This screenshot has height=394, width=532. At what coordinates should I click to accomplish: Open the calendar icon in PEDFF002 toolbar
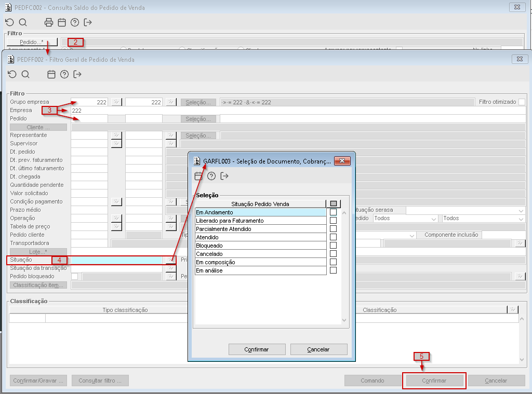click(51, 74)
